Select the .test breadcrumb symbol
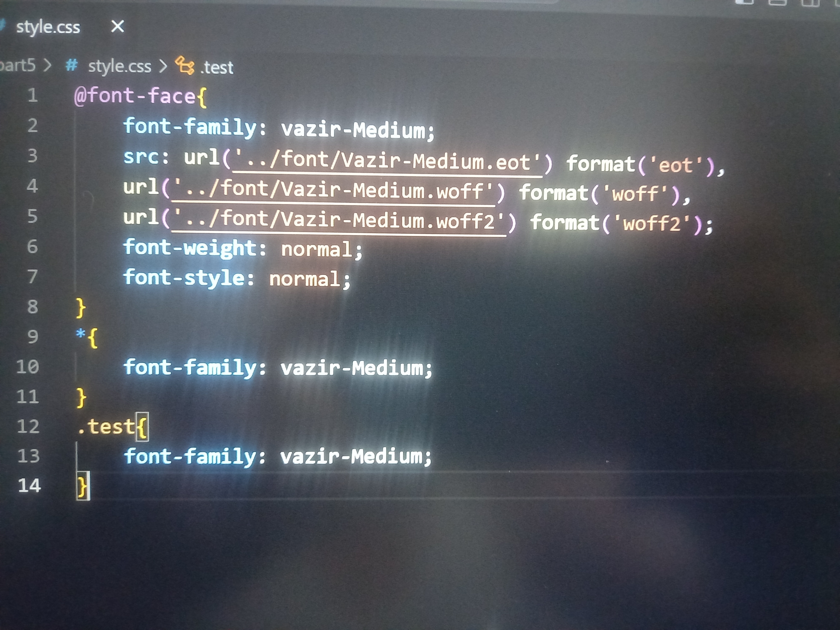840x630 pixels. [x=217, y=68]
